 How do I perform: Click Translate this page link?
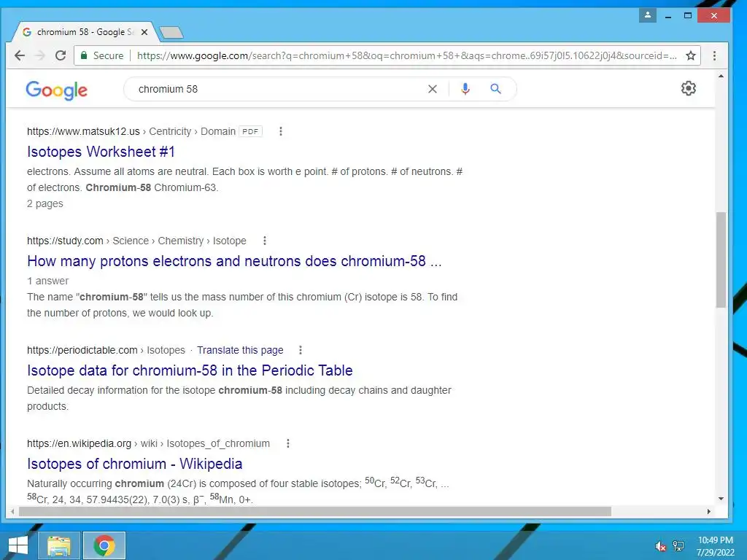(x=240, y=351)
